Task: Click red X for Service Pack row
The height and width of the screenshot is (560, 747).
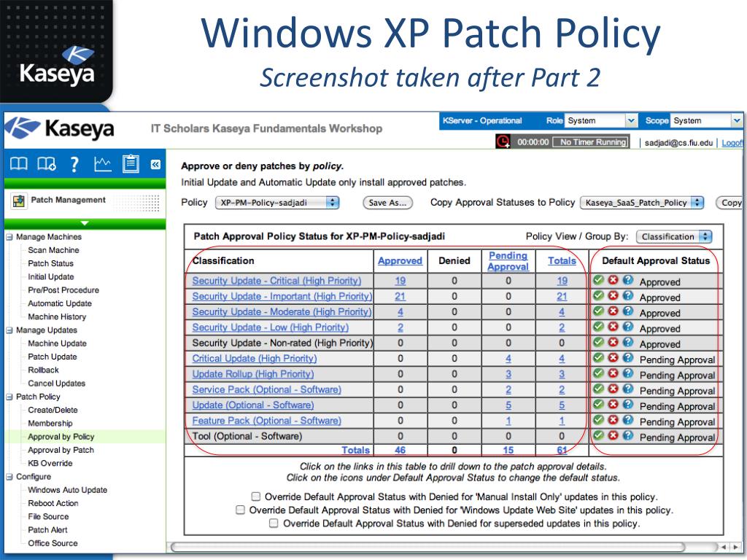Action: (x=613, y=389)
